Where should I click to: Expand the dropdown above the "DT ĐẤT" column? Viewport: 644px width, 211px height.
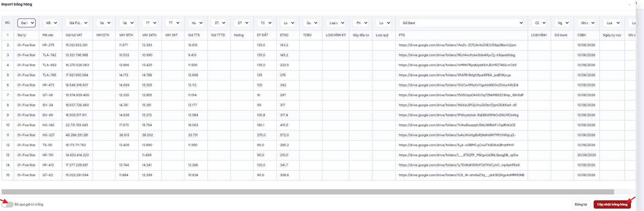click(265, 23)
